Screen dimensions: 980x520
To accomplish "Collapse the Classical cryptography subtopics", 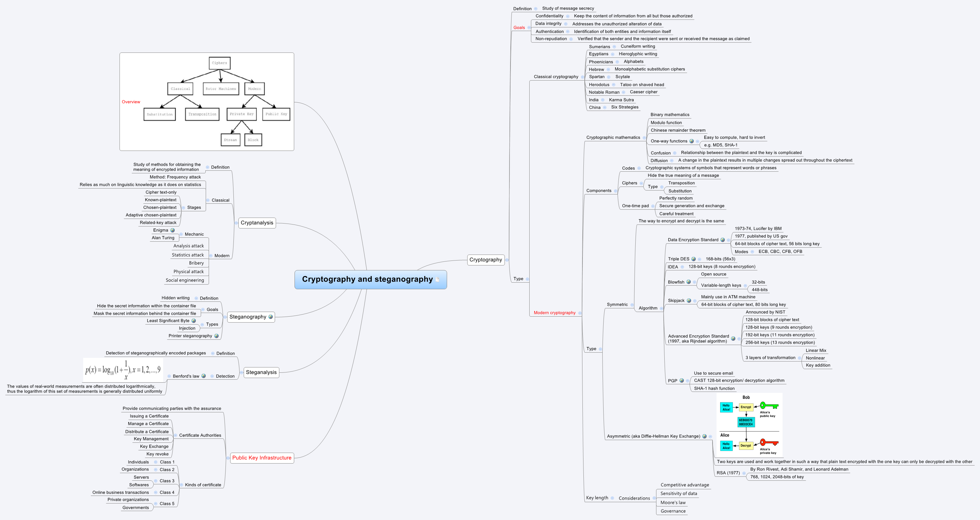I will [582, 77].
